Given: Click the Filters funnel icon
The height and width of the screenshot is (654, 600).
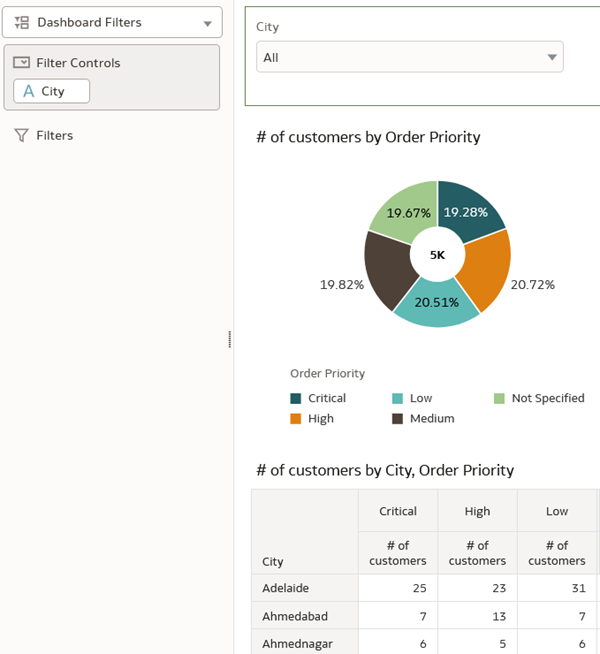Looking at the screenshot, I should click(x=21, y=135).
